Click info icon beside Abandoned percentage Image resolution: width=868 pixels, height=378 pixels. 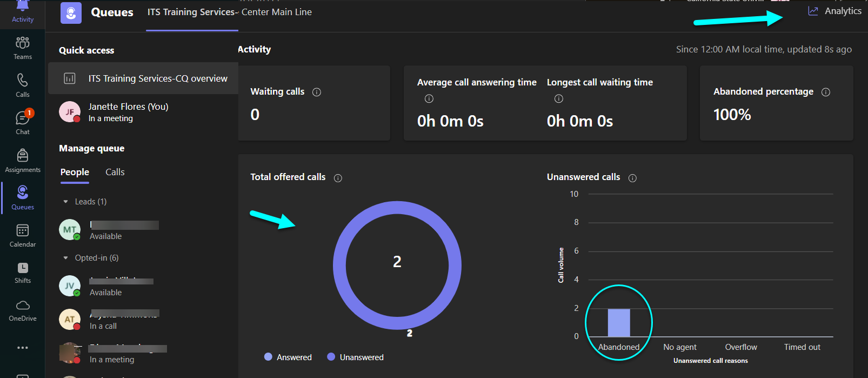tap(826, 92)
